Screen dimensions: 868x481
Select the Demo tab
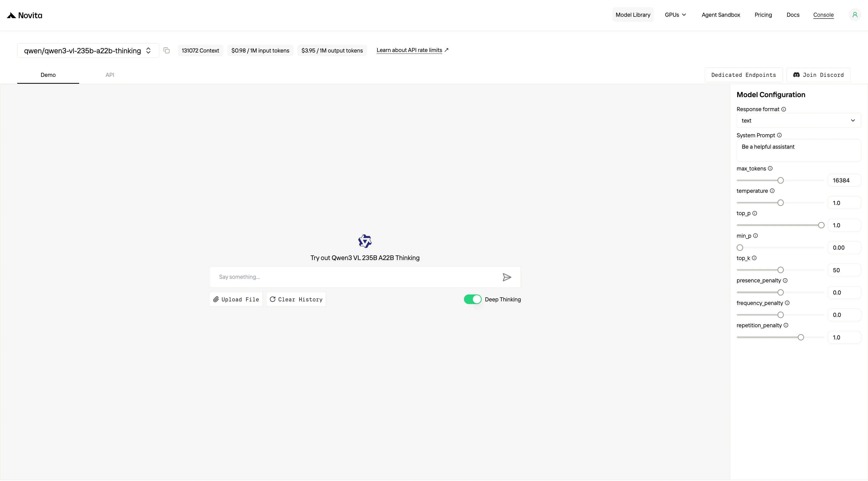(x=48, y=75)
